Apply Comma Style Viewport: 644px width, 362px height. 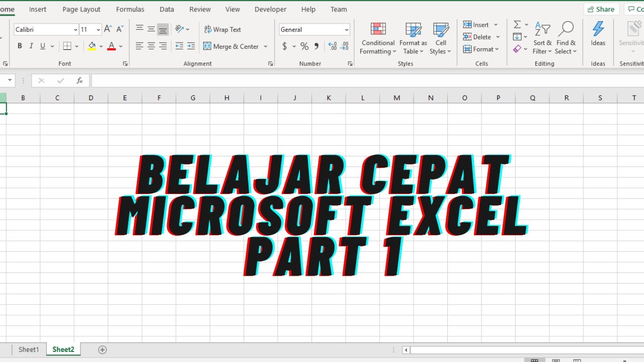click(316, 46)
